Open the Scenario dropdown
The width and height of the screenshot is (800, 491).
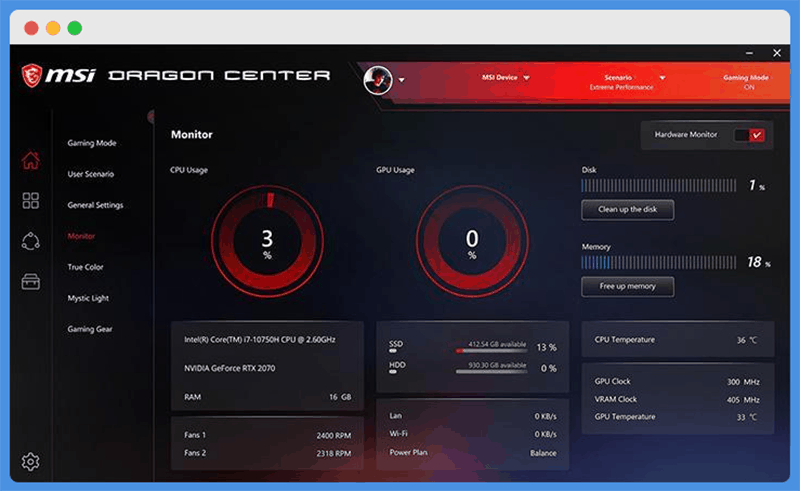click(628, 82)
